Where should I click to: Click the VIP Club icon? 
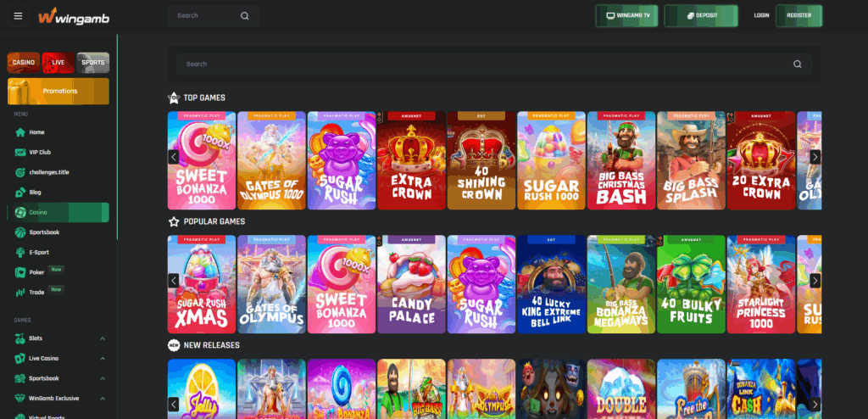[20, 153]
